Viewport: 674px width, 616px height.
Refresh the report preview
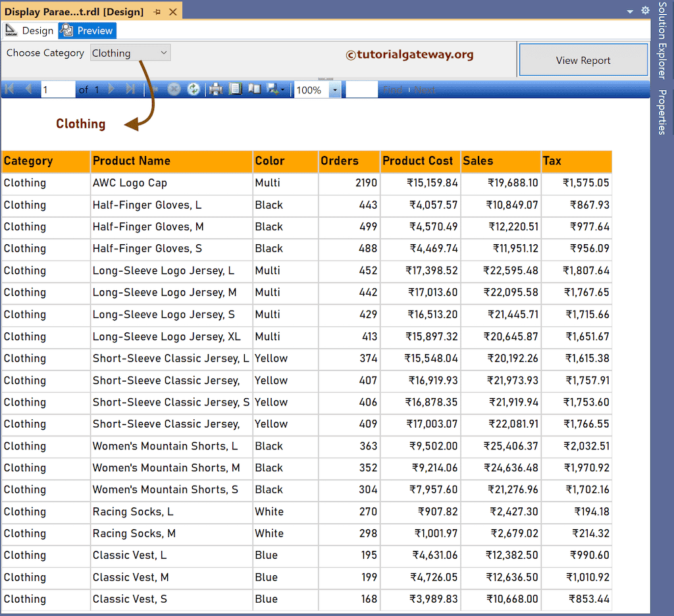coord(193,90)
